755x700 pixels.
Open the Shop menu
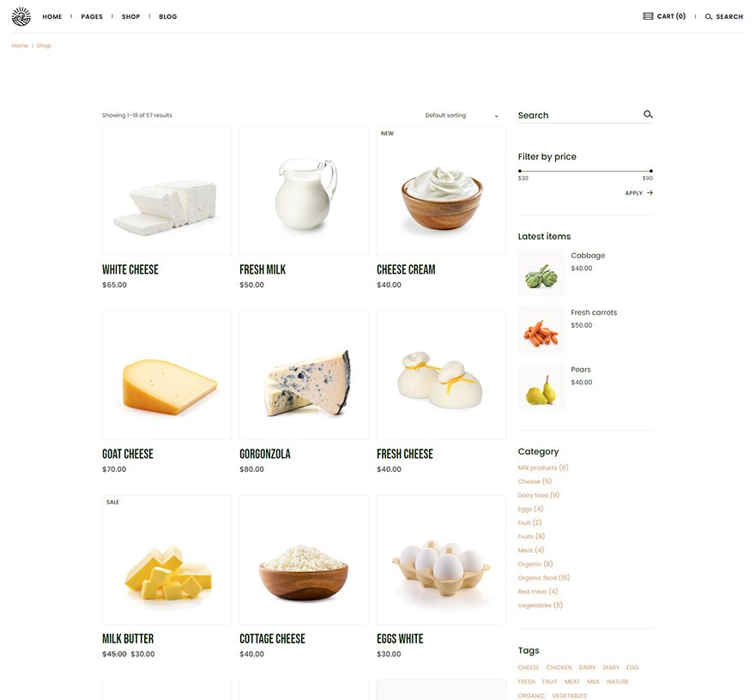coord(130,16)
